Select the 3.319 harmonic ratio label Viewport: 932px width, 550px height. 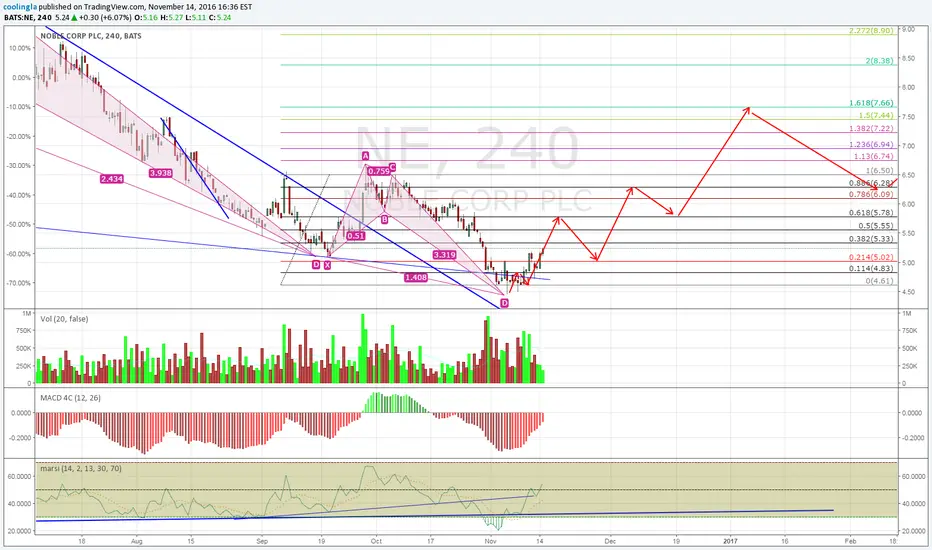445,254
